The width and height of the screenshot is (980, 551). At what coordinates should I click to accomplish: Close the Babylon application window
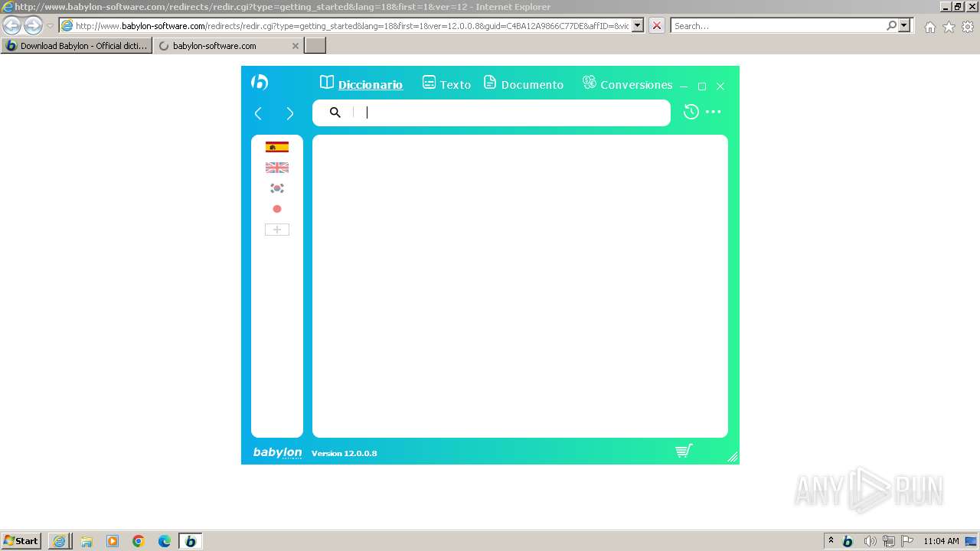720,86
